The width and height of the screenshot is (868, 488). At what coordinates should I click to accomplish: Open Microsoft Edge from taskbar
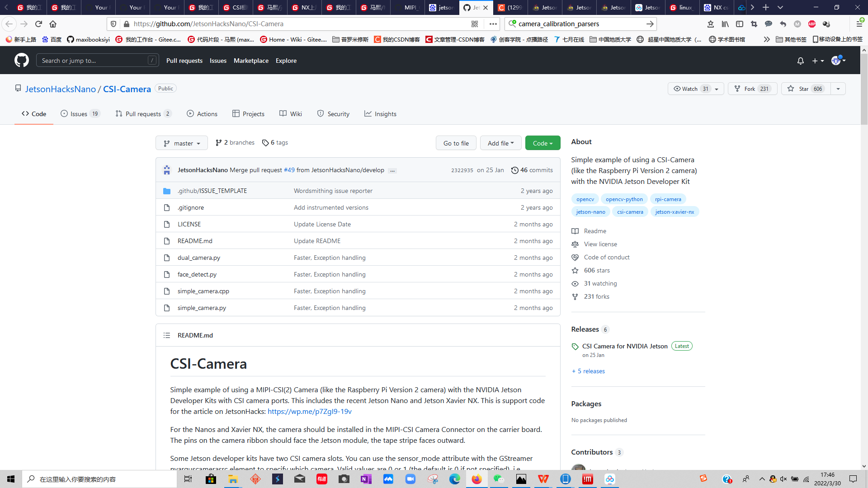(454, 479)
